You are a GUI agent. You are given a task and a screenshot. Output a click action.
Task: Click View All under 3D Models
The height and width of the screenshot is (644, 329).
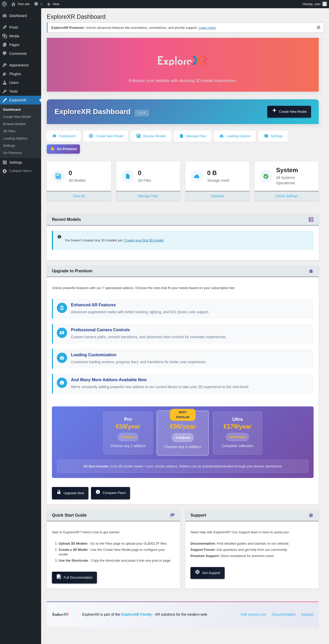click(x=79, y=196)
